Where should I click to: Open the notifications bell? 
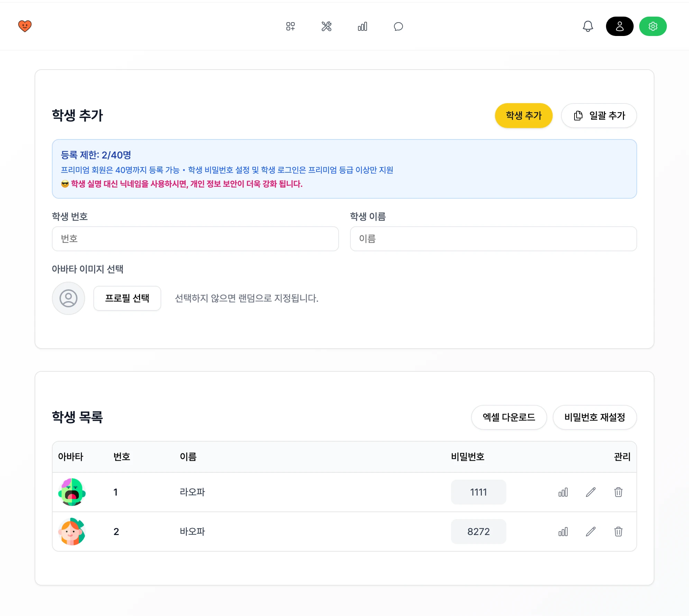(x=588, y=26)
